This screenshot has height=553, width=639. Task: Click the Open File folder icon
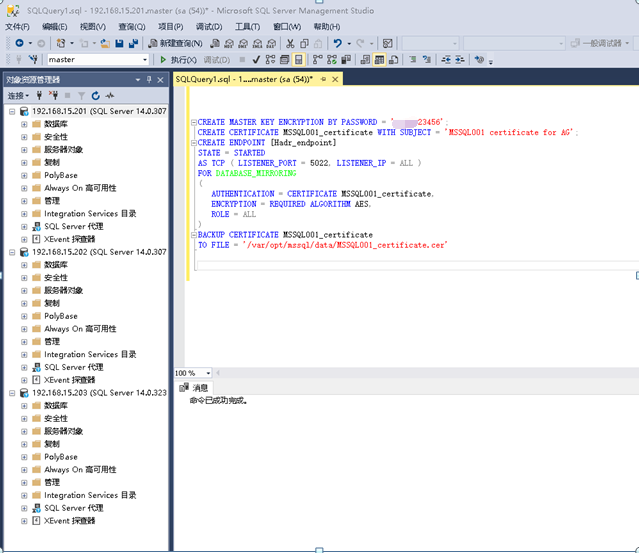[106, 43]
